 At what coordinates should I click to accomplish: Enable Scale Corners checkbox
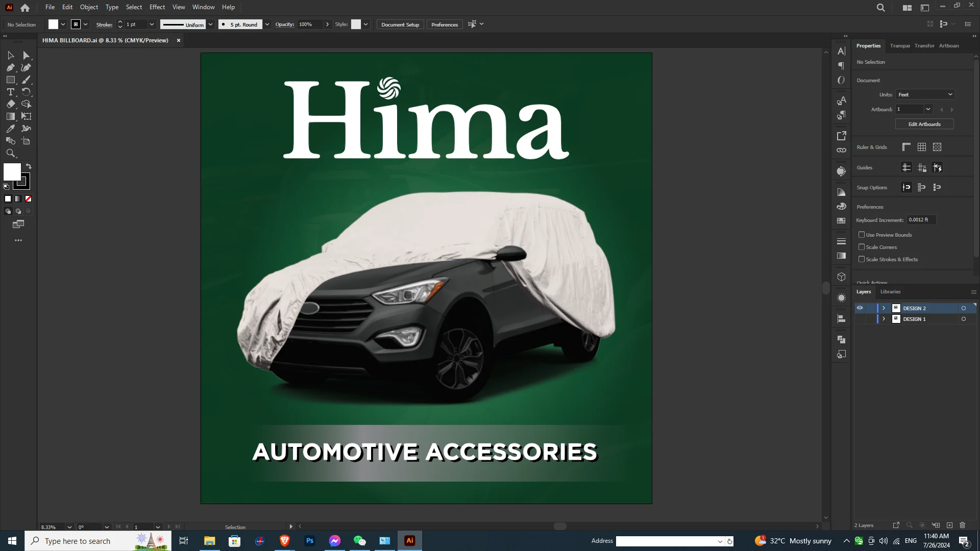tap(862, 247)
